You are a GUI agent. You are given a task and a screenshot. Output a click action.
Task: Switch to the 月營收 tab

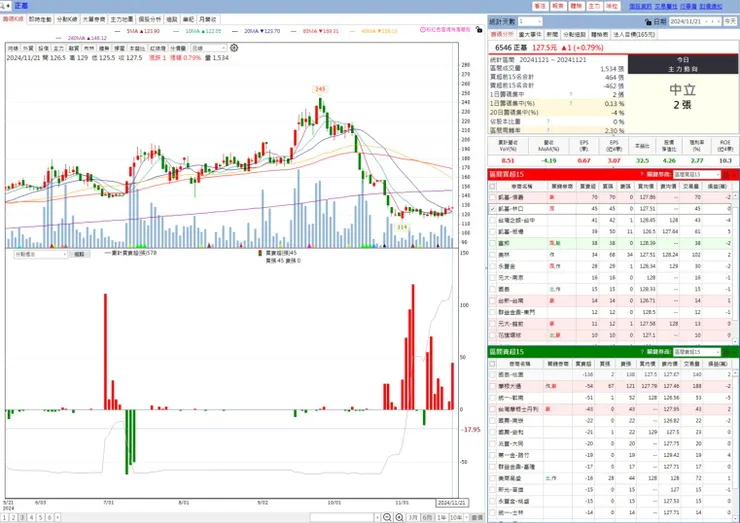click(x=208, y=19)
